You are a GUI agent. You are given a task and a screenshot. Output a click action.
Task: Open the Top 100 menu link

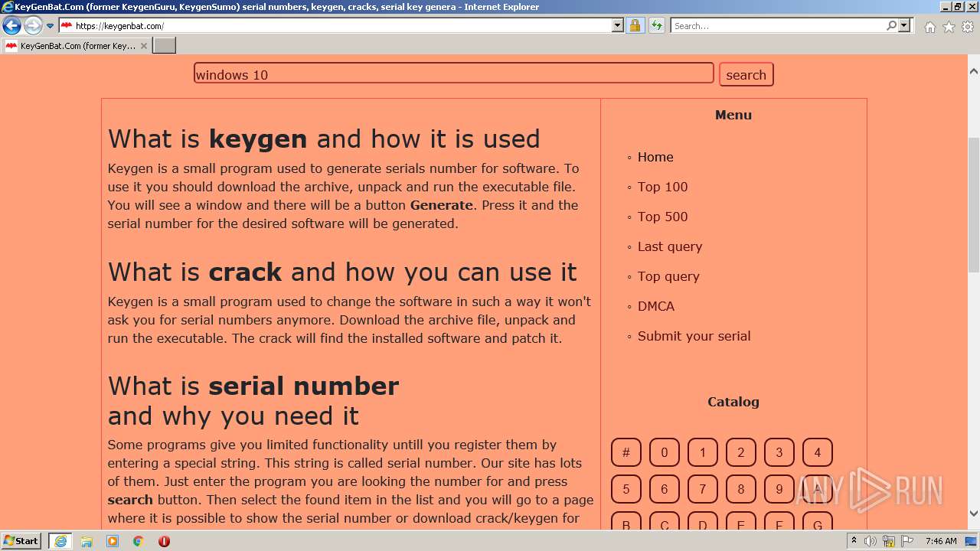662,187
